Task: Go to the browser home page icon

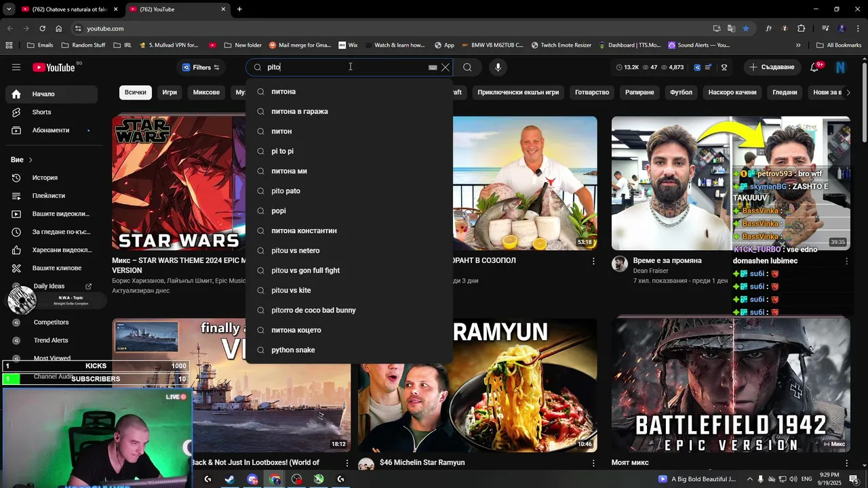Action: tap(59, 28)
